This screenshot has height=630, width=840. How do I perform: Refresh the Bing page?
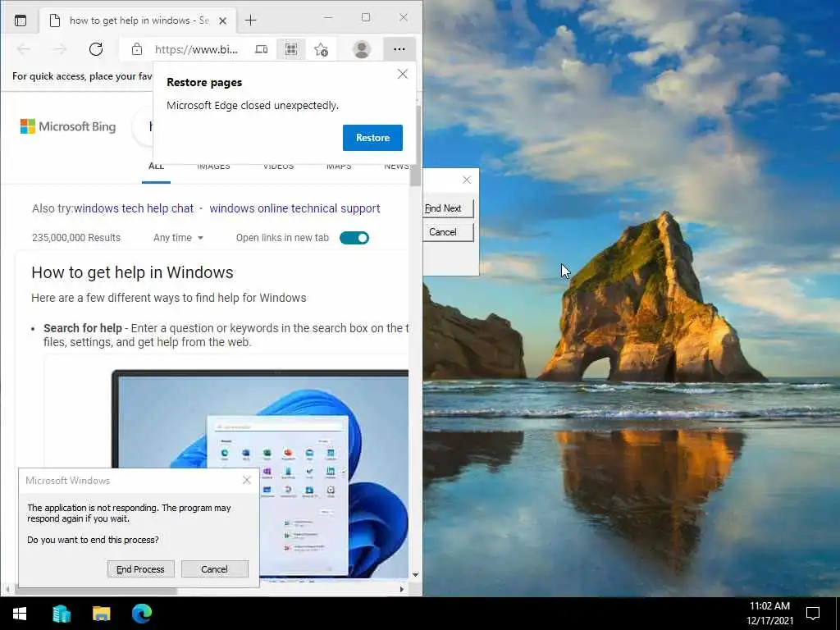[x=96, y=49]
